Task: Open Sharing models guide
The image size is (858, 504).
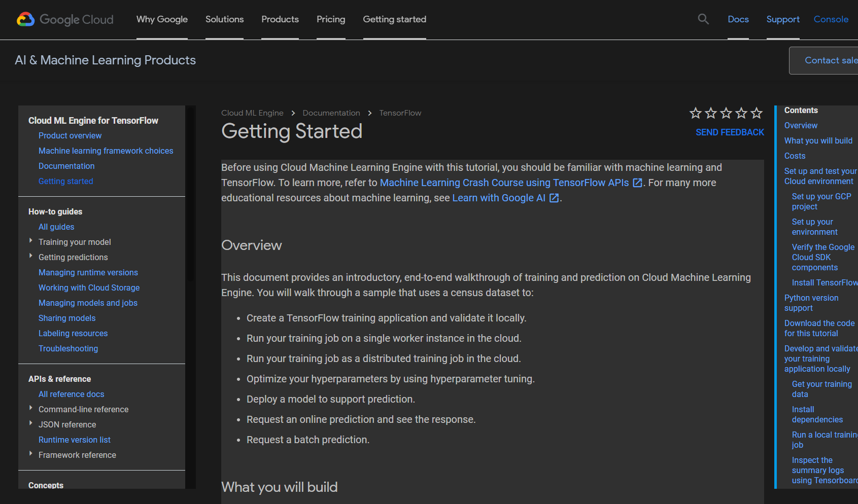Action: [x=67, y=318]
